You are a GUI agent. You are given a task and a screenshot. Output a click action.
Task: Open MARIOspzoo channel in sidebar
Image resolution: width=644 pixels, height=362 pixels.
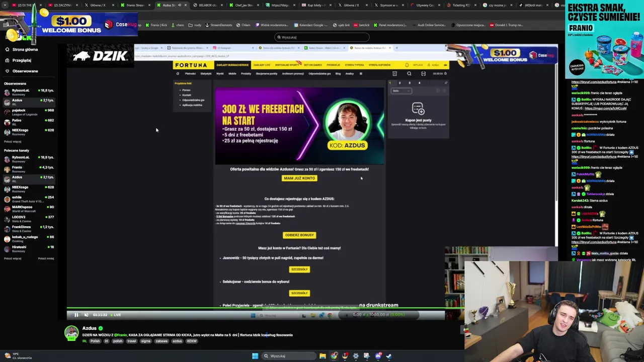point(29,209)
